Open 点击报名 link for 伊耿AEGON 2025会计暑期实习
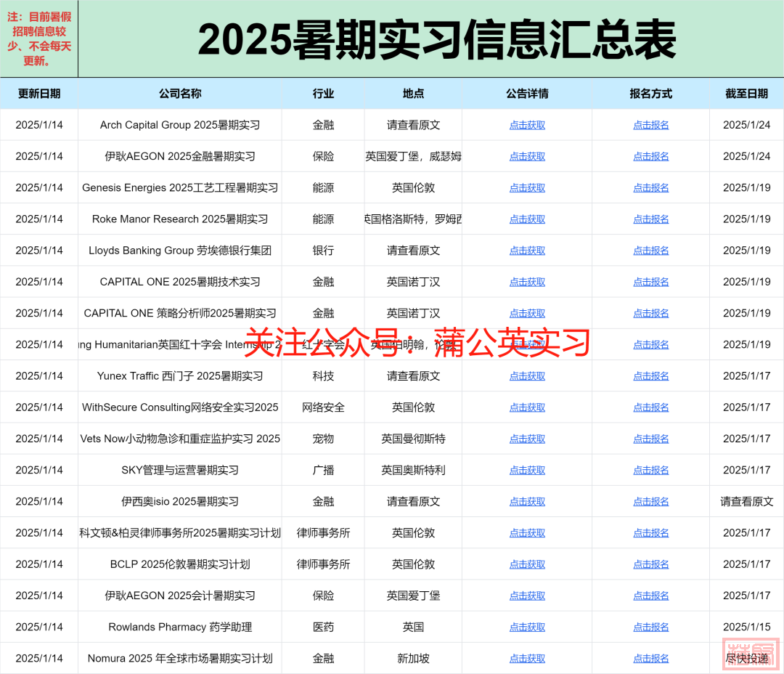Screen dimensions: 784x674 point(650,596)
